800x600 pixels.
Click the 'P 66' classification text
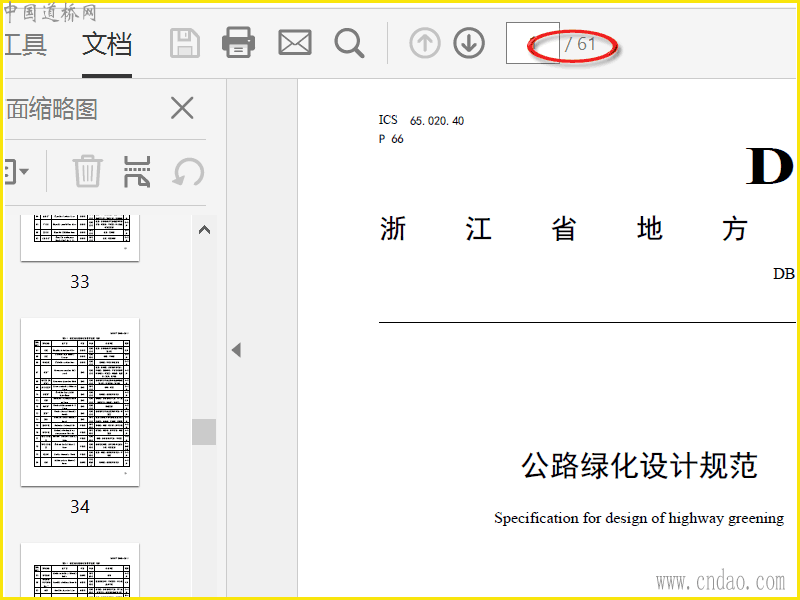(x=391, y=139)
